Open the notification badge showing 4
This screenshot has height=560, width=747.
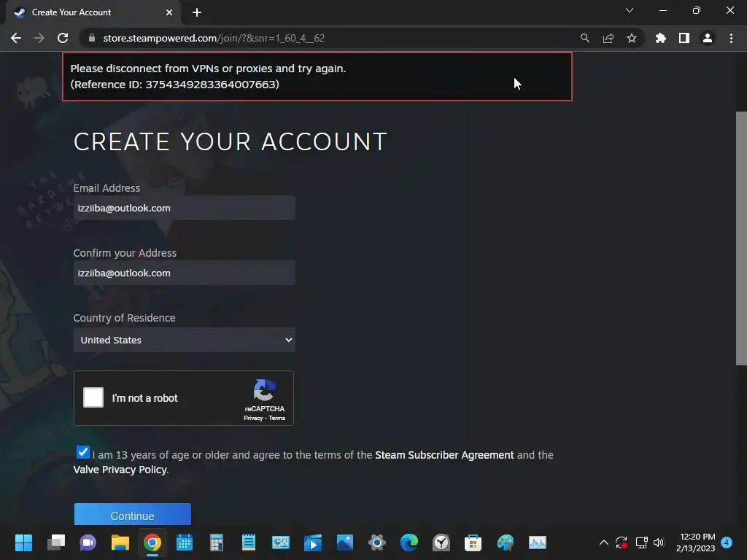[x=727, y=542]
